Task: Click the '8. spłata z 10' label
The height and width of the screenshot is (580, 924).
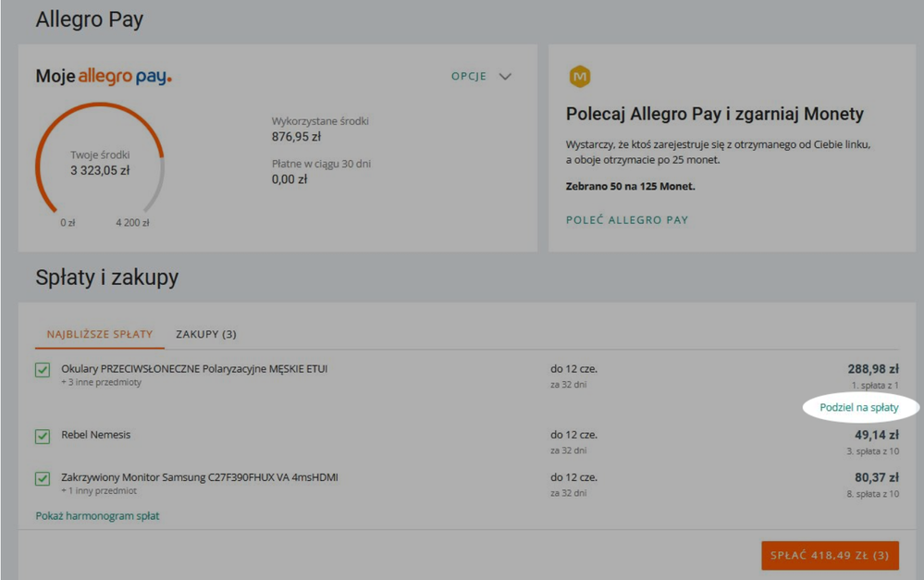Action: [873, 494]
